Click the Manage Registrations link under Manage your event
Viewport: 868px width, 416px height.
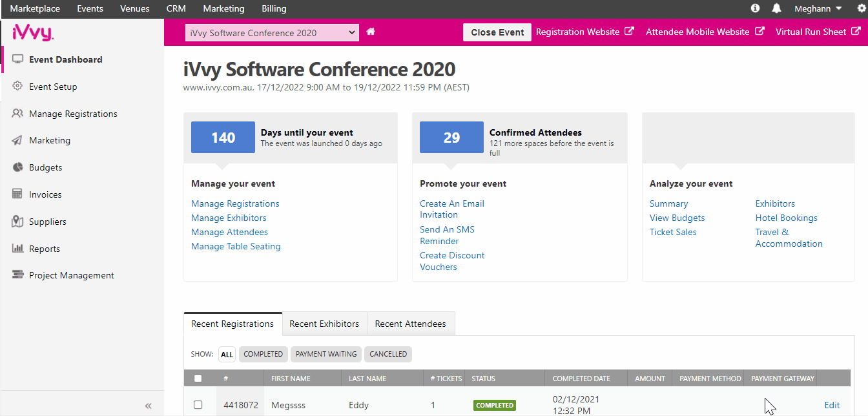(235, 203)
